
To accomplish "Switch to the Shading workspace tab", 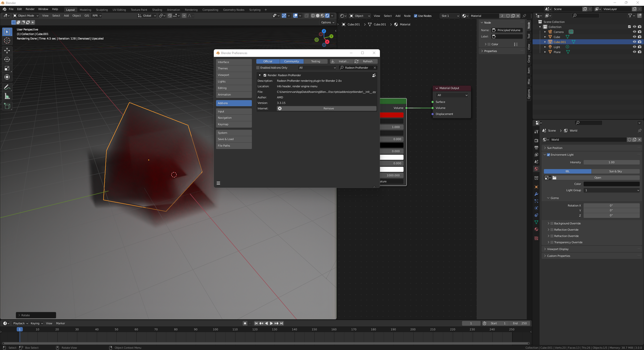I will point(157,10).
